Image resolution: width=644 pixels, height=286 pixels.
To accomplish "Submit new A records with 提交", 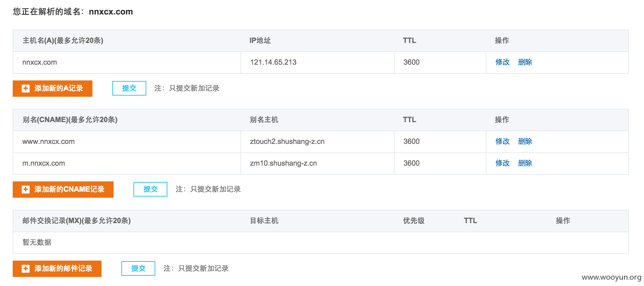I will click(129, 88).
